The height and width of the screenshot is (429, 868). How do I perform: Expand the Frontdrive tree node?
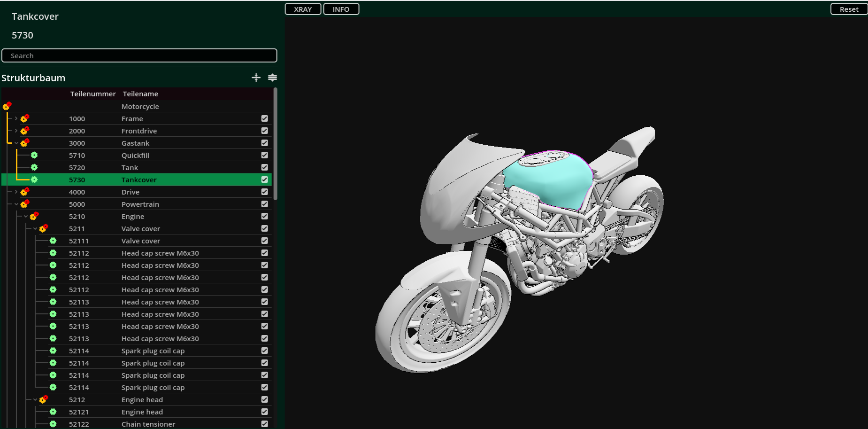(x=16, y=131)
